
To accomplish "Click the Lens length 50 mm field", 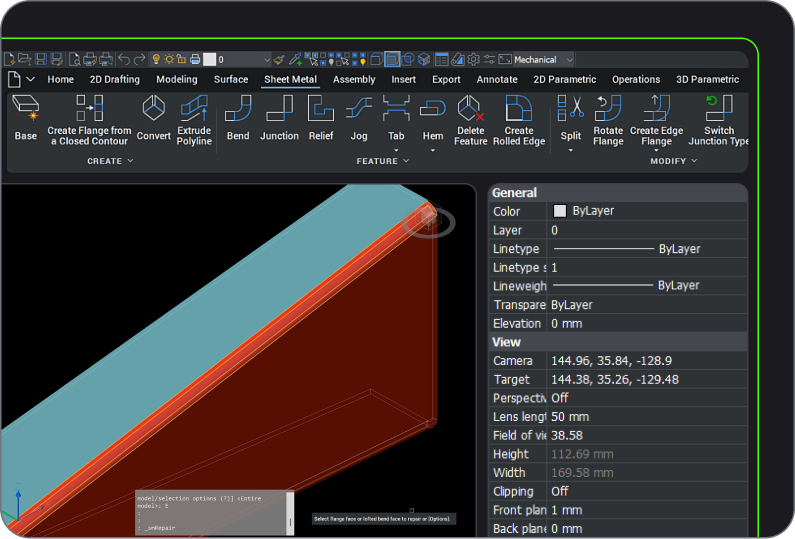I will click(x=646, y=417).
